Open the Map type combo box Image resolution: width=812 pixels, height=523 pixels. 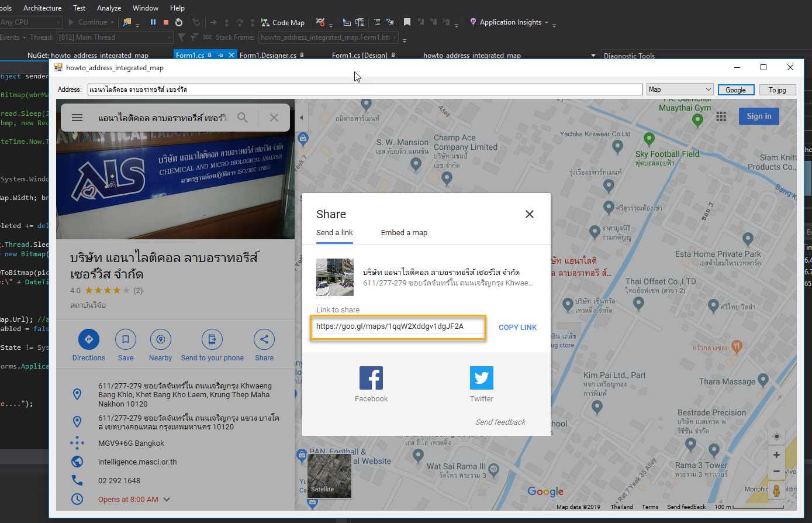[x=680, y=90]
